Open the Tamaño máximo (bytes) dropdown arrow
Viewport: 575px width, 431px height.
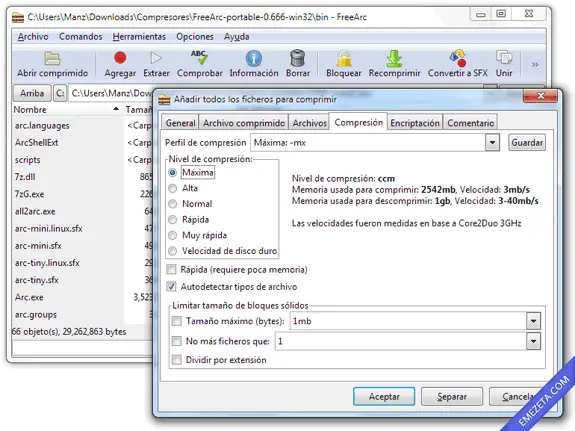click(533, 321)
